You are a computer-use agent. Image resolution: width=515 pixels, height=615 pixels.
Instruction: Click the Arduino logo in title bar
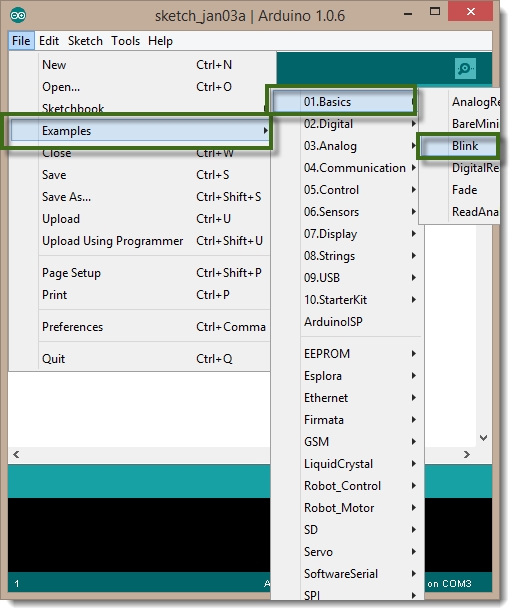click(x=18, y=16)
